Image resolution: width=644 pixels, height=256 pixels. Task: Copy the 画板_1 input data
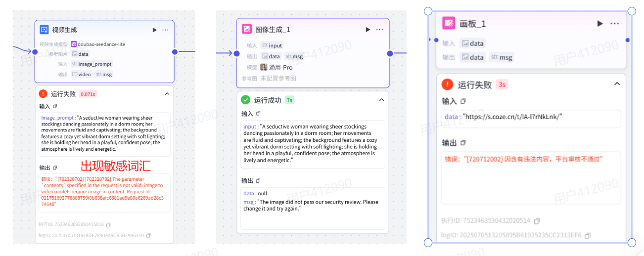(463, 101)
